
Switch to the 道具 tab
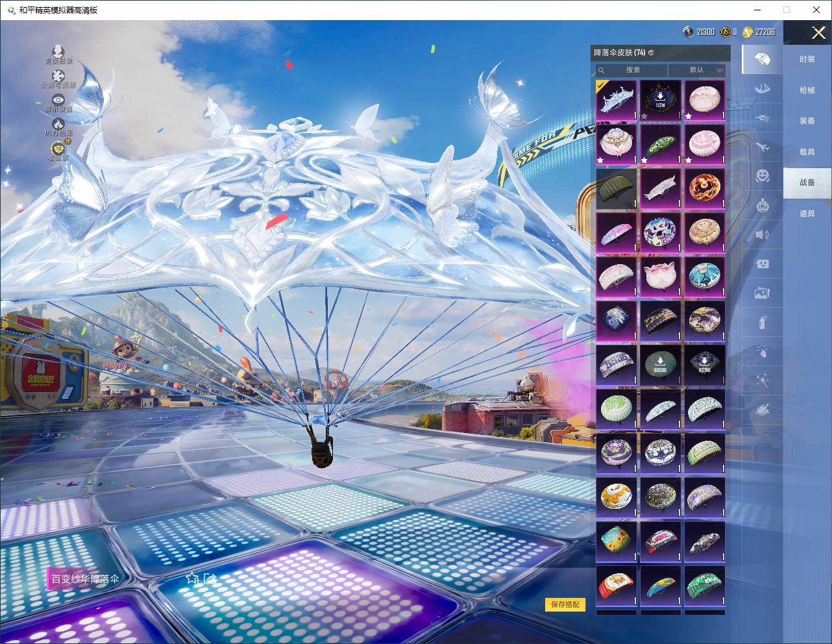807,214
